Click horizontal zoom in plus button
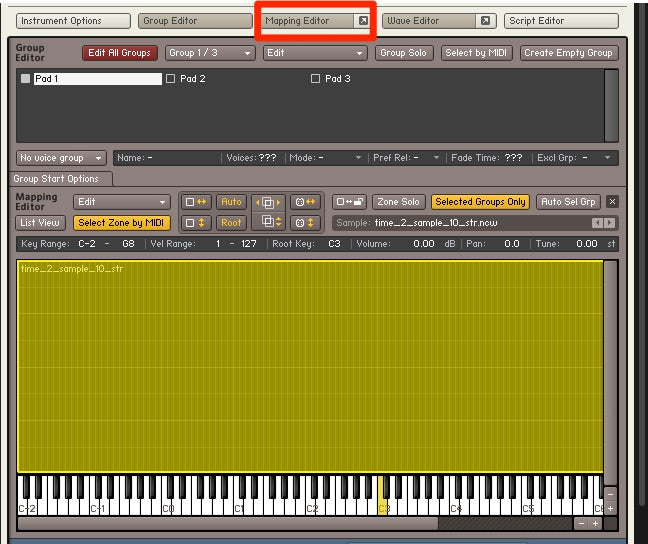The image size is (648, 544). (x=596, y=523)
